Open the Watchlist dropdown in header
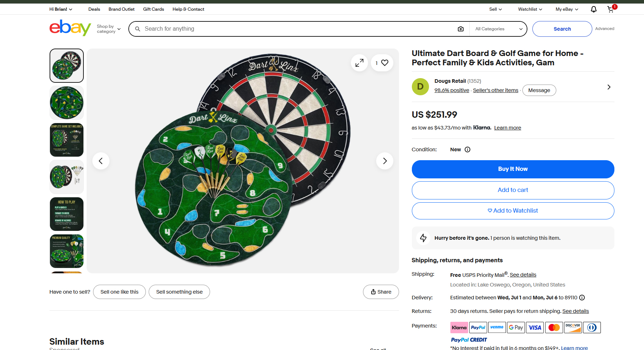 click(530, 9)
